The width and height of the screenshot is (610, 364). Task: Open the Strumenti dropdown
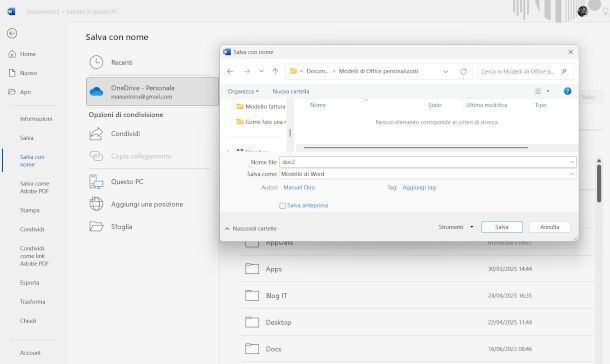click(x=456, y=227)
